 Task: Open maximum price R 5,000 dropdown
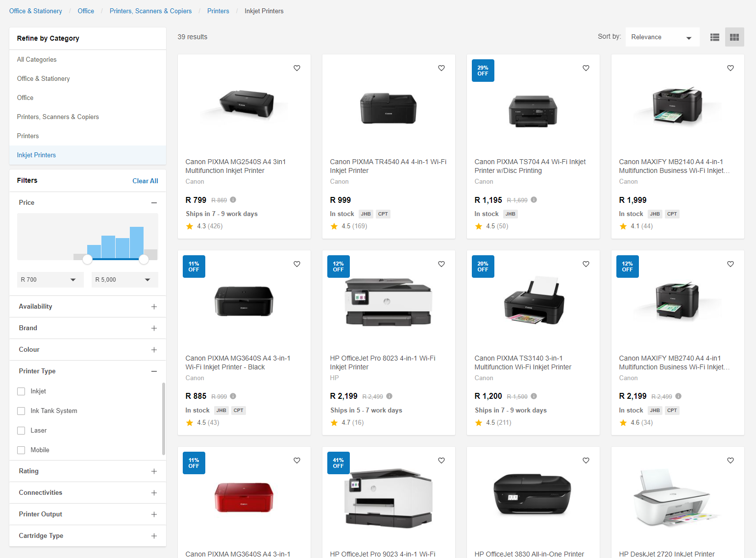(125, 280)
